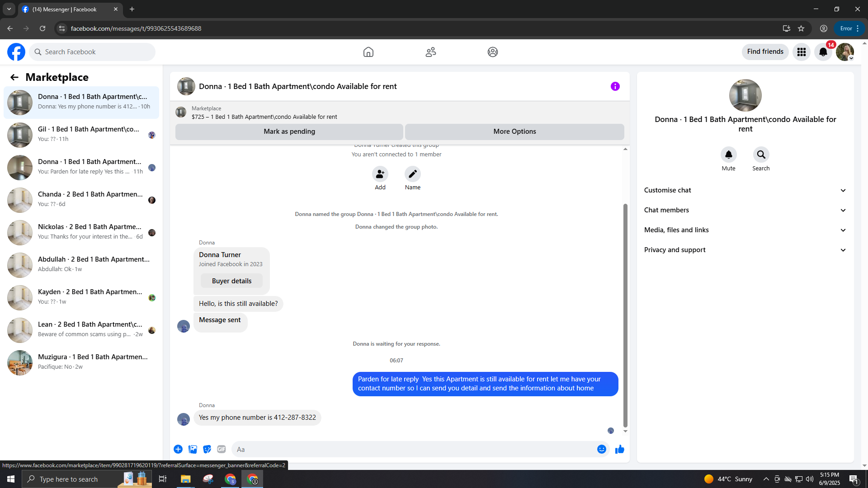The height and width of the screenshot is (488, 868).
Task: Send a thumbs-up like
Action: point(620,449)
